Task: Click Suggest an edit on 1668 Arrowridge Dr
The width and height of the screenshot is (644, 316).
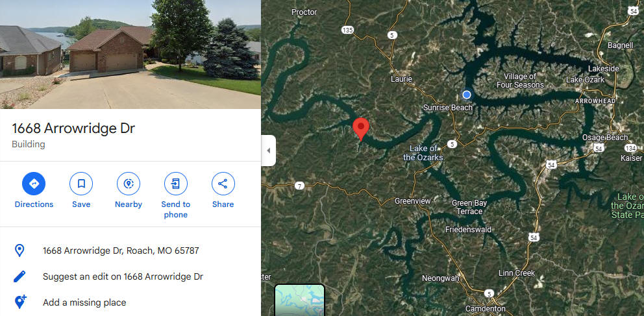Action: pos(123,276)
